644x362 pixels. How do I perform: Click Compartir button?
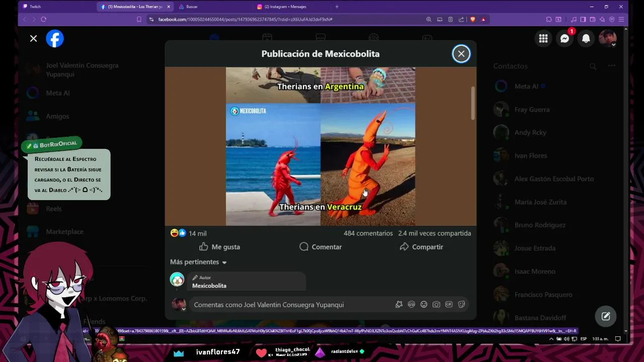[421, 247]
